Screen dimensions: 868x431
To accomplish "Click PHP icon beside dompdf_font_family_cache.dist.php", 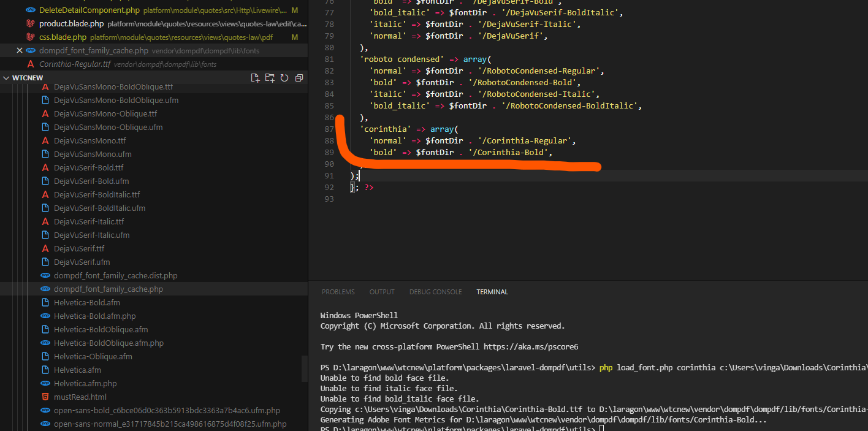I will [45, 275].
